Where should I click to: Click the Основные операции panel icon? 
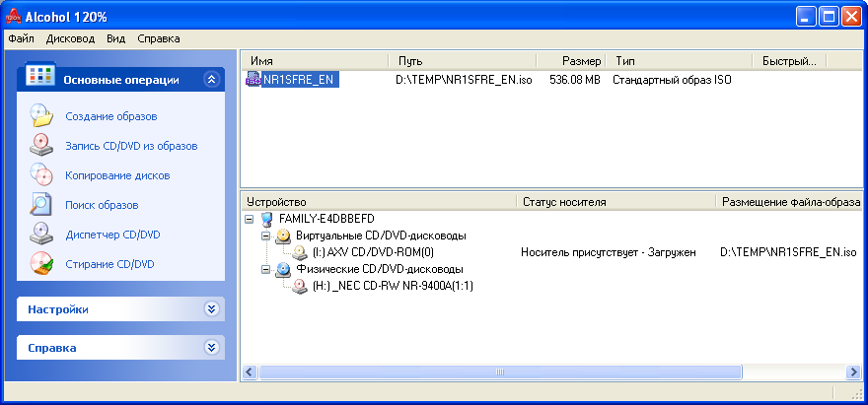41,75
